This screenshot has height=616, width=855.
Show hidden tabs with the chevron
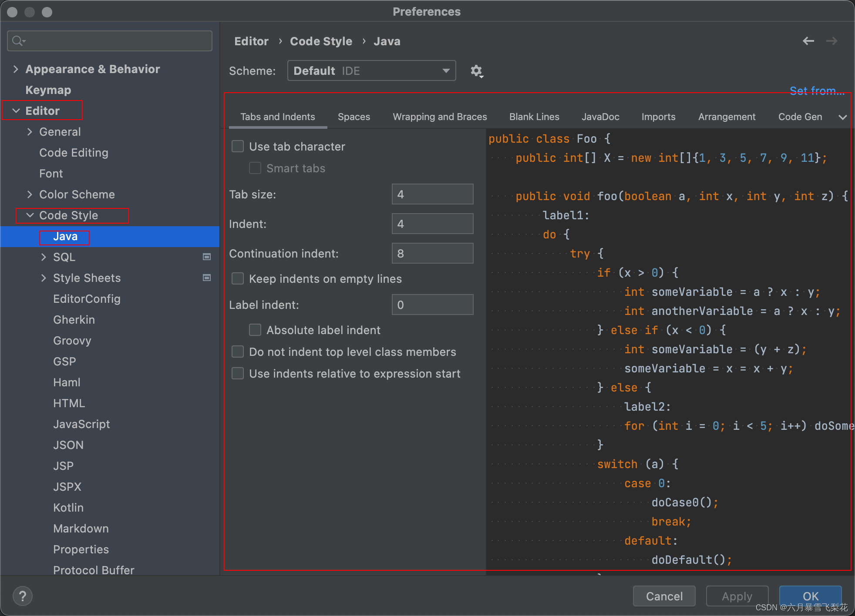point(842,117)
